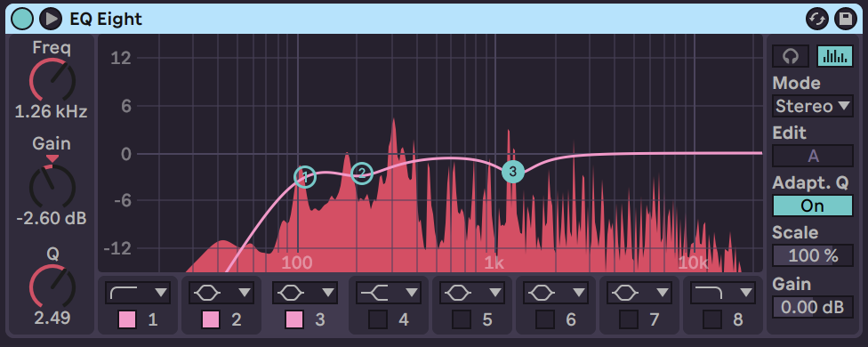This screenshot has height=347, width=868.
Task: Open band 3 filter type dropdown
Action: pyautogui.click(x=305, y=292)
